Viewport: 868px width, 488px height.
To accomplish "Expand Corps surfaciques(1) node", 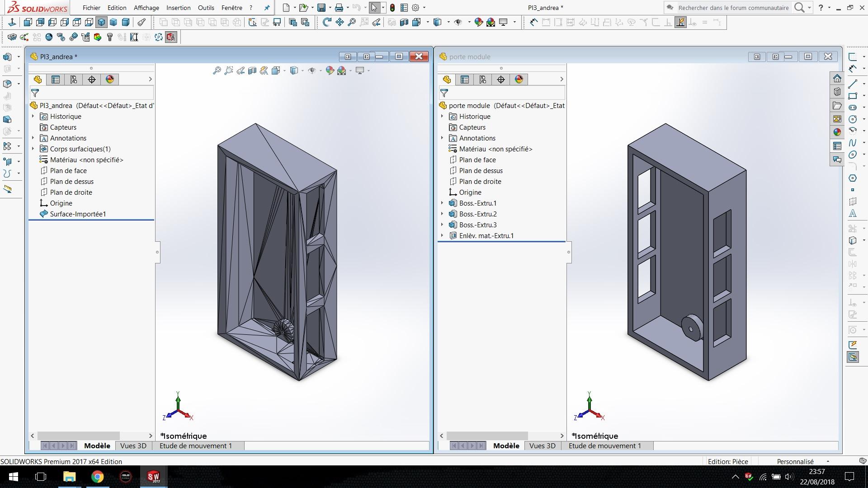I will (33, 149).
